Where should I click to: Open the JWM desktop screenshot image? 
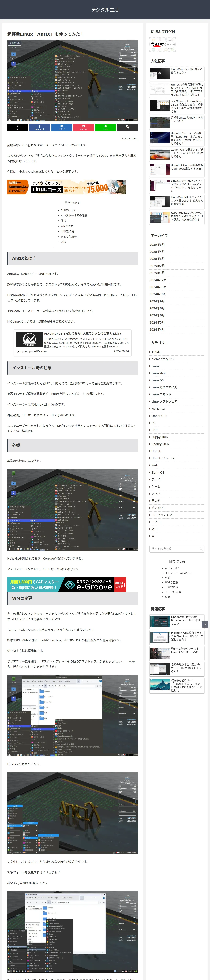(x=72, y=932)
